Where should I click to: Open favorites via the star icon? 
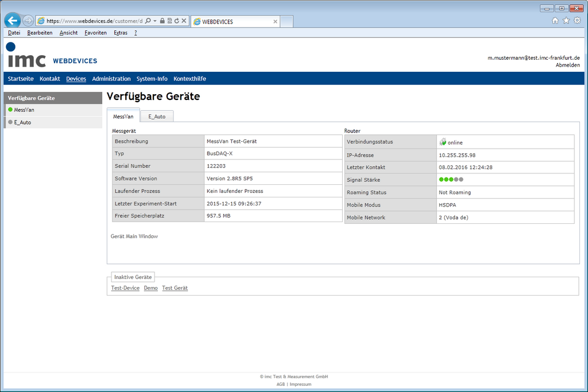point(566,20)
